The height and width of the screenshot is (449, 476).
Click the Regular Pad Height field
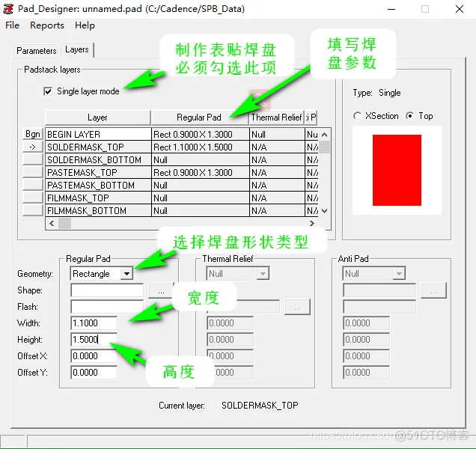pyautogui.click(x=94, y=340)
